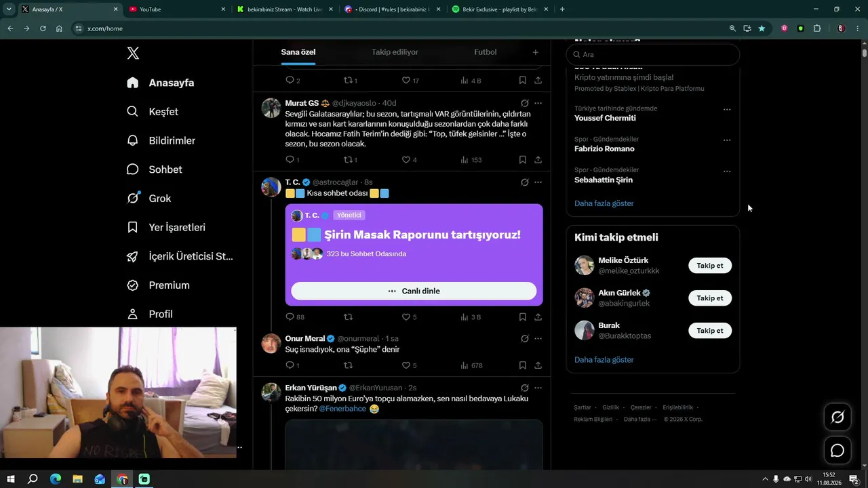Image resolution: width=868 pixels, height=488 pixels.
Task: Show hidden system tray icons
Action: (x=766, y=479)
